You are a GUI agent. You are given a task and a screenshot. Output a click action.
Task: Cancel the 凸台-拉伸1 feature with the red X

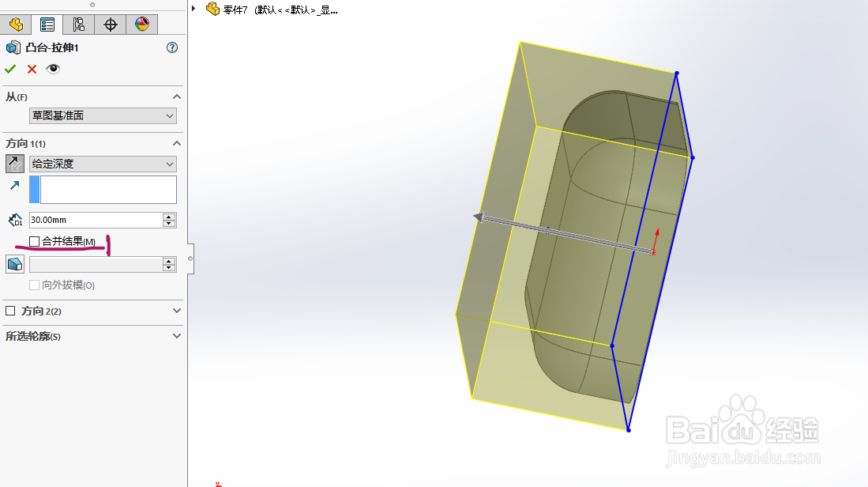click(30, 69)
